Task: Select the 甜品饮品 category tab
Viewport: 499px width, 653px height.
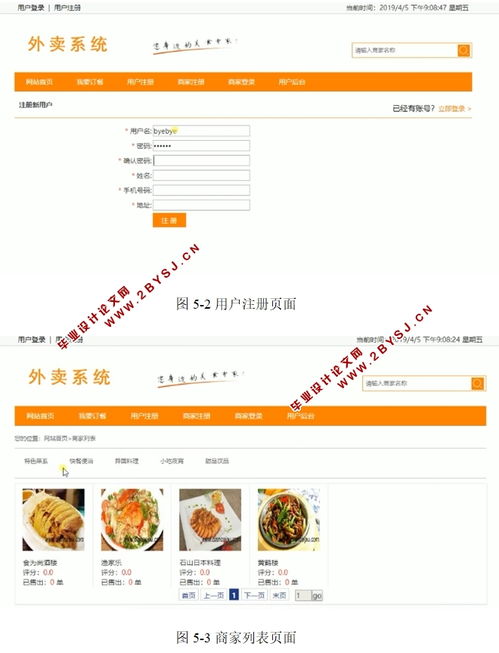Action: [217, 461]
